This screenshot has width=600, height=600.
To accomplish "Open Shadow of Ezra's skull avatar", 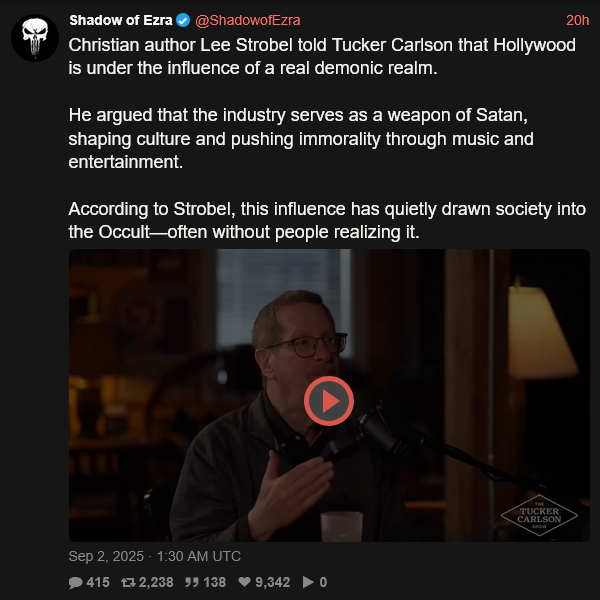I will point(35,38).
